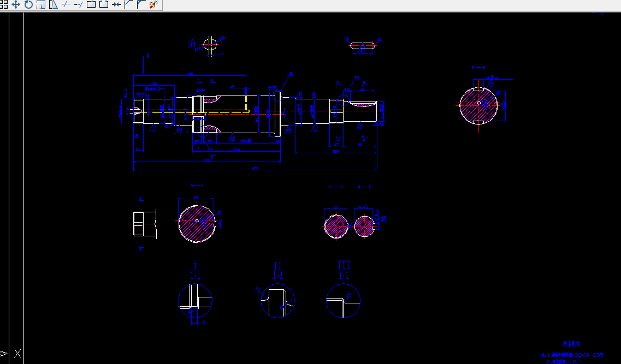Select the Extend tool
This screenshot has height=364, width=621.
pos(79,4)
